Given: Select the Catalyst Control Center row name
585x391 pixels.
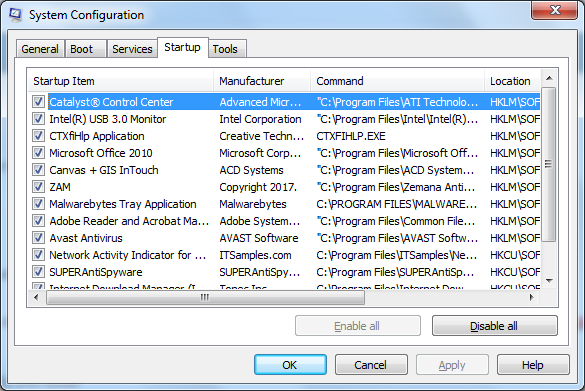Looking at the screenshot, I should 111,102.
